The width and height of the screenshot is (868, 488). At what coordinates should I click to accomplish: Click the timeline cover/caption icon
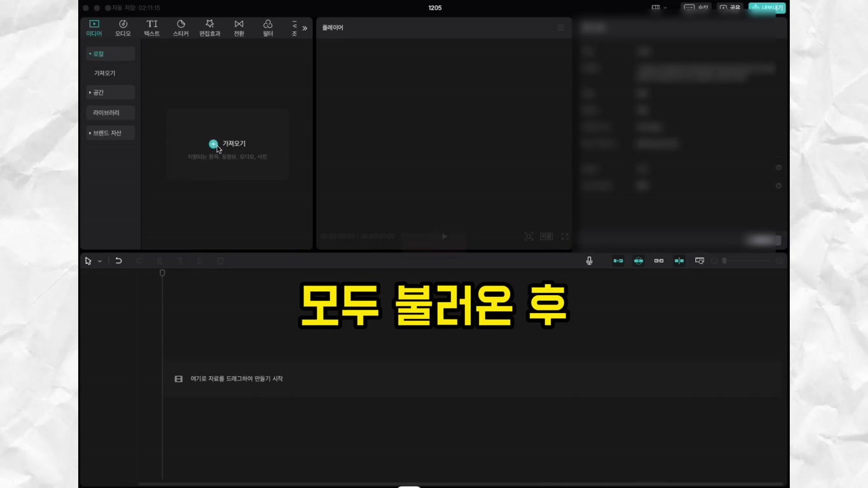(699, 261)
